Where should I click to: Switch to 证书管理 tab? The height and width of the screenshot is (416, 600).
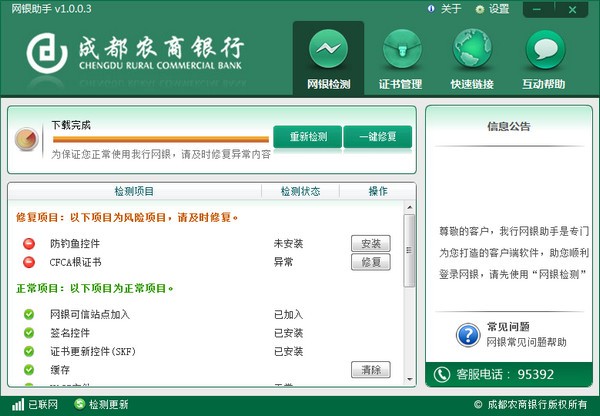tap(400, 58)
